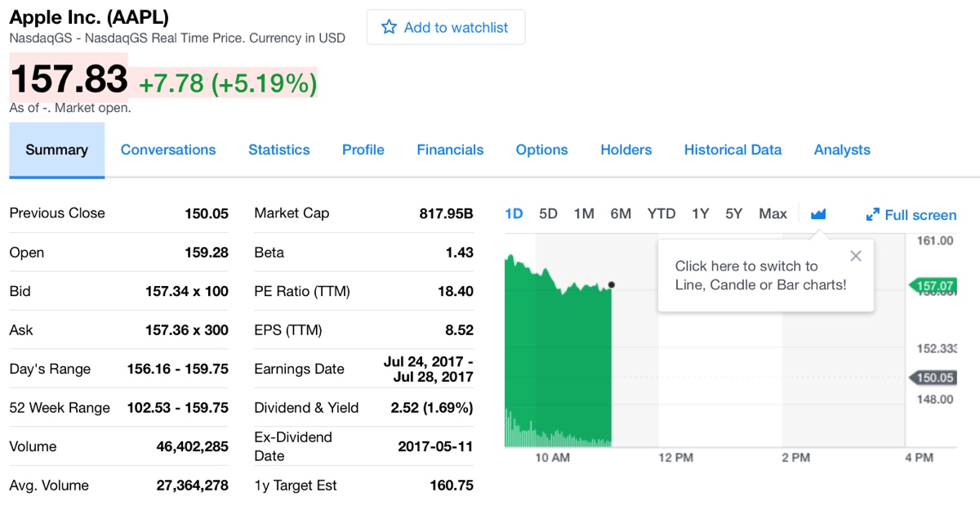Open the Options tab
The width and height of the screenshot is (980, 506).
click(x=541, y=150)
